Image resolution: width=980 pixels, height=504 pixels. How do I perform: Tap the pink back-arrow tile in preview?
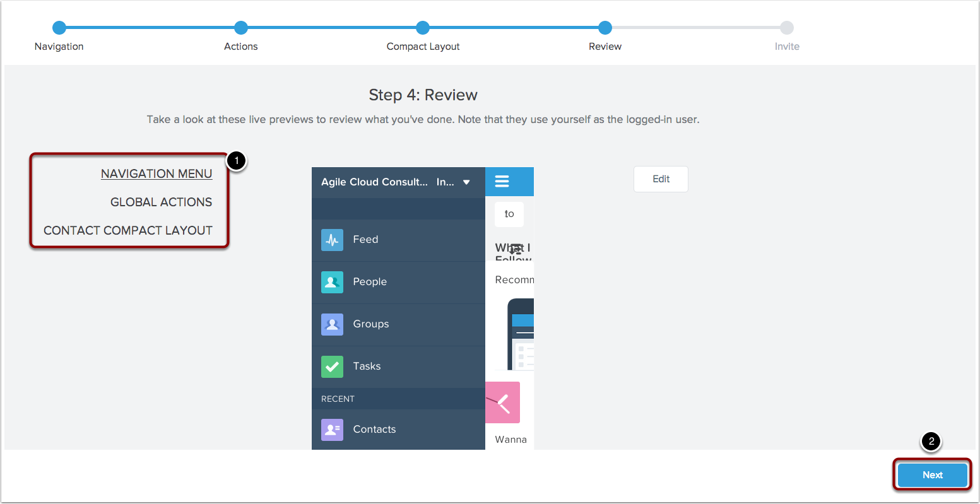coord(502,402)
